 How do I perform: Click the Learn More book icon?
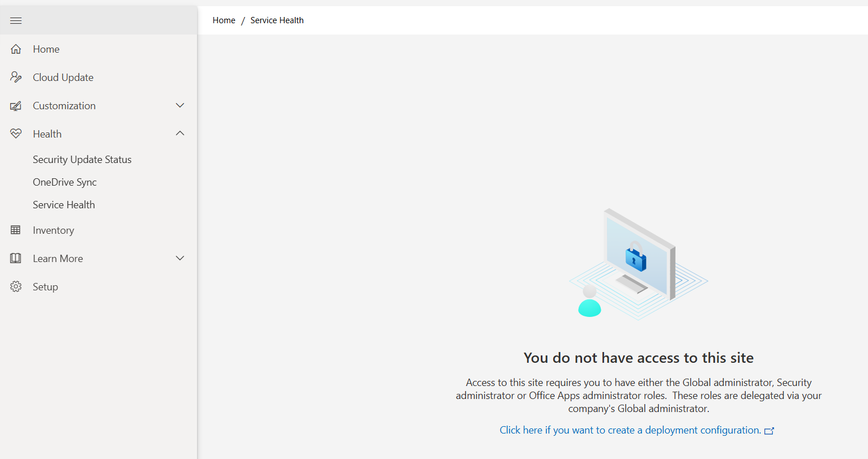pyautogui.click(x=16, y=259)
